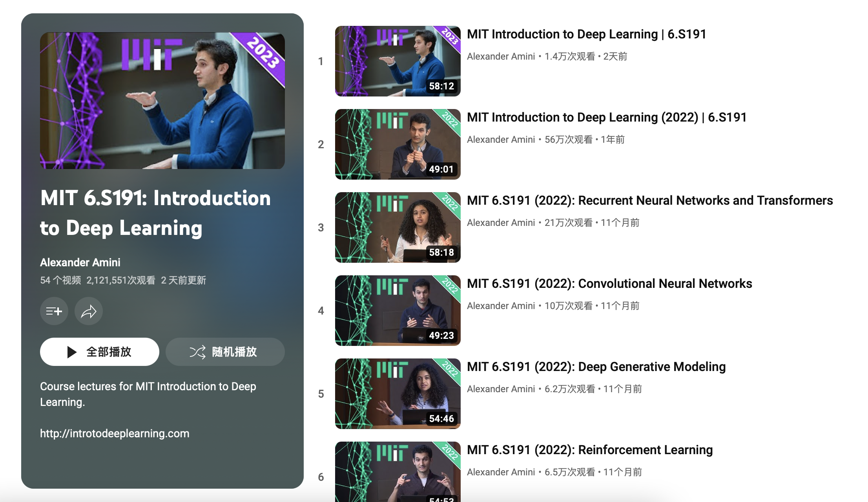Open the 49:01 video thumbnail

tap(398, 144)
